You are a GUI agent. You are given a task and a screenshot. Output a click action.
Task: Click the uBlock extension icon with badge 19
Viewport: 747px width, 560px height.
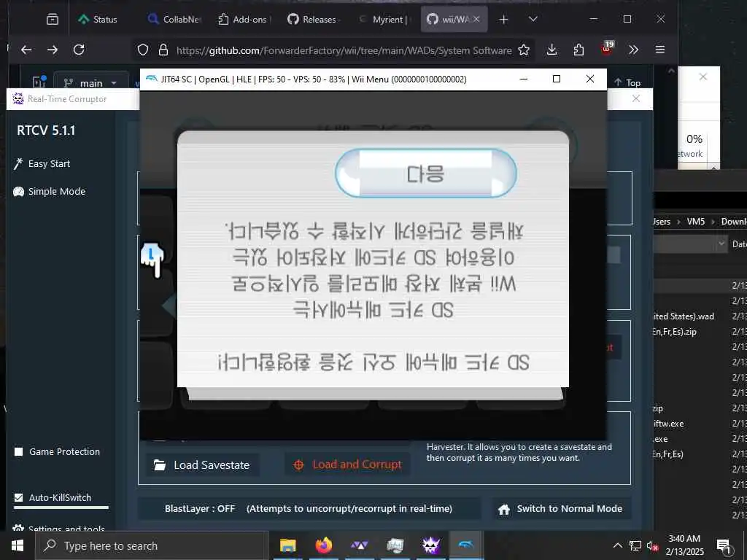pos(607,49)
